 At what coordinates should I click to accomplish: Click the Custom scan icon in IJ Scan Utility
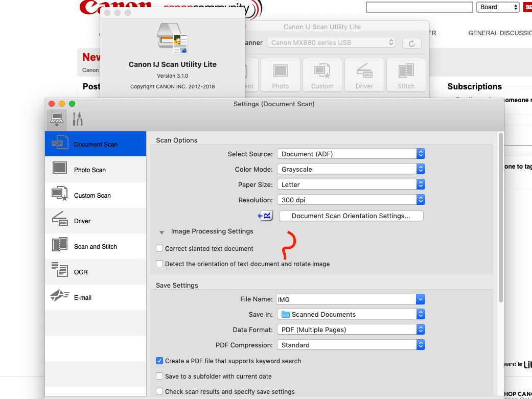[x=322, y=75]
